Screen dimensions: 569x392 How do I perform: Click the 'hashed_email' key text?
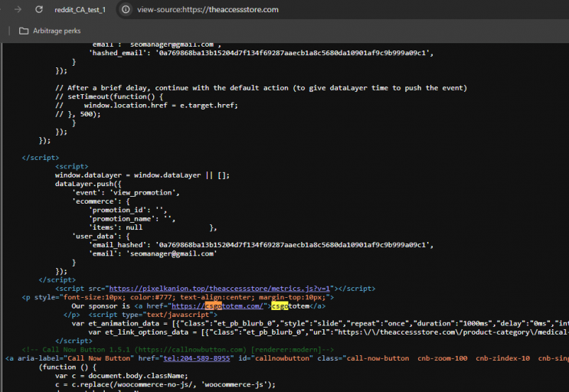point(118,53)
